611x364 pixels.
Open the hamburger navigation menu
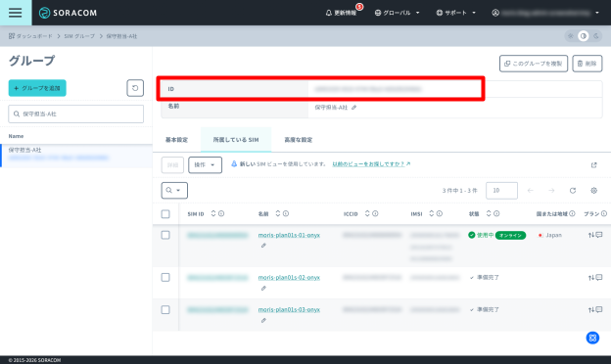(16, 13)
